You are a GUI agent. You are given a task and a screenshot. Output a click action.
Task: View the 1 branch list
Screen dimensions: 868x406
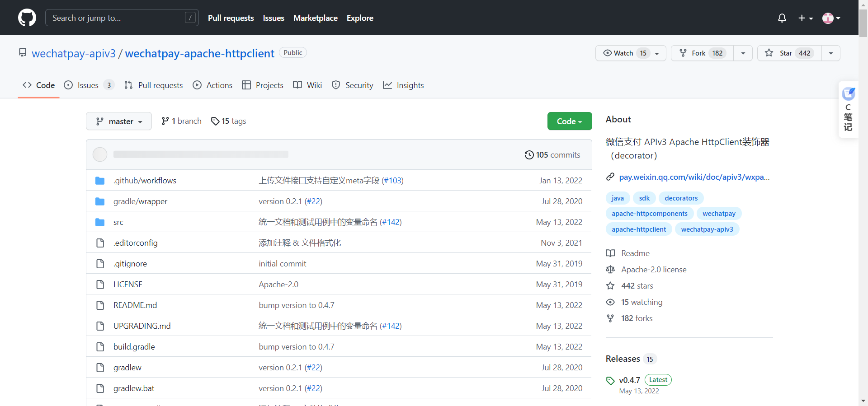click(181, 121)
